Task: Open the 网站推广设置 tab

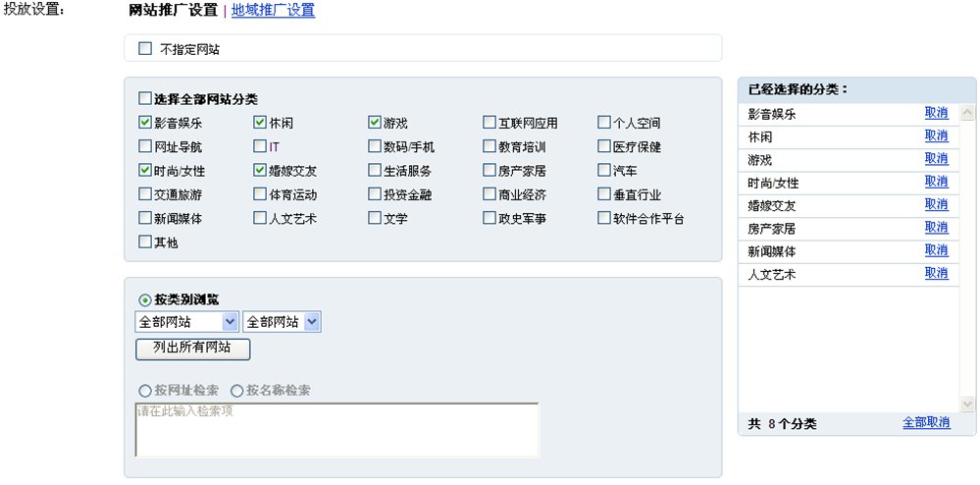Action: click(173, 11)
